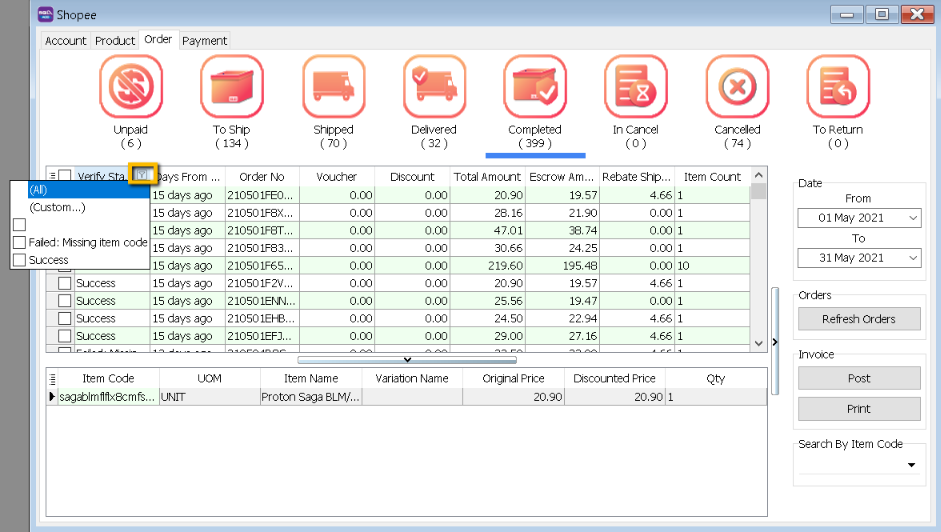Open the To Ship orders icon
941x532 pixels.
pyautogui.click(x=232, y=87)
